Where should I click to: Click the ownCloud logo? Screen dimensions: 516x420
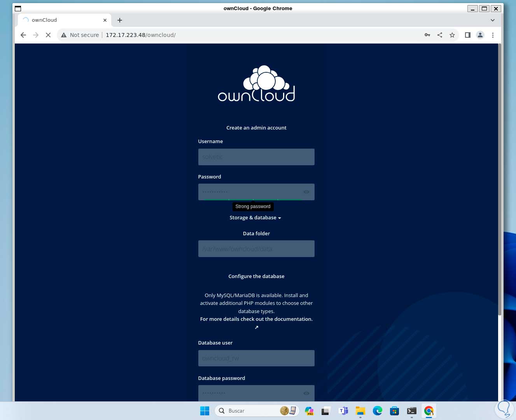click(x=256, y=84)
